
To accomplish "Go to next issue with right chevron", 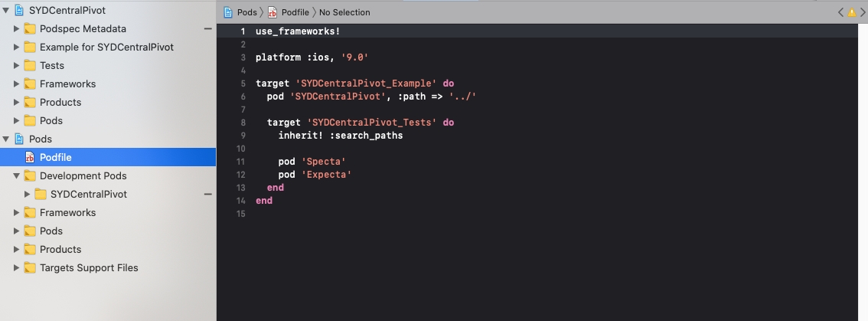I will 862,12.
